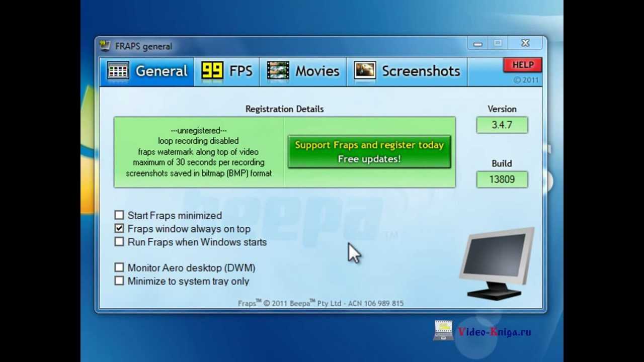644x362 pixels.
Task: Click the picture frame Screenshots icon
Action: 365,71
